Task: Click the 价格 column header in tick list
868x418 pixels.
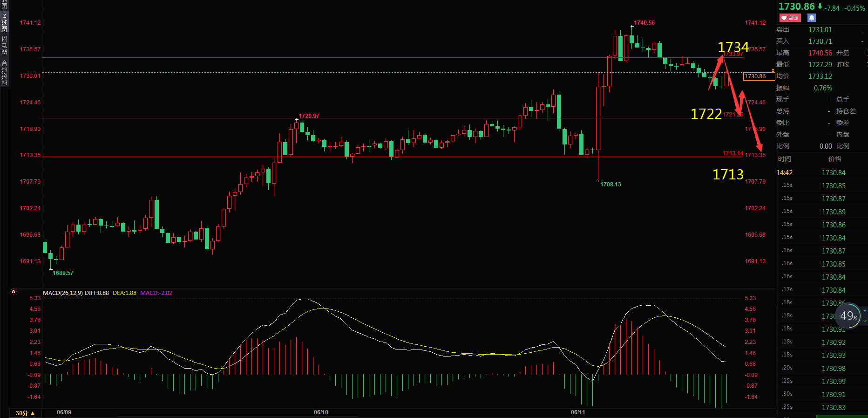Action: click(x=835, y=159)
